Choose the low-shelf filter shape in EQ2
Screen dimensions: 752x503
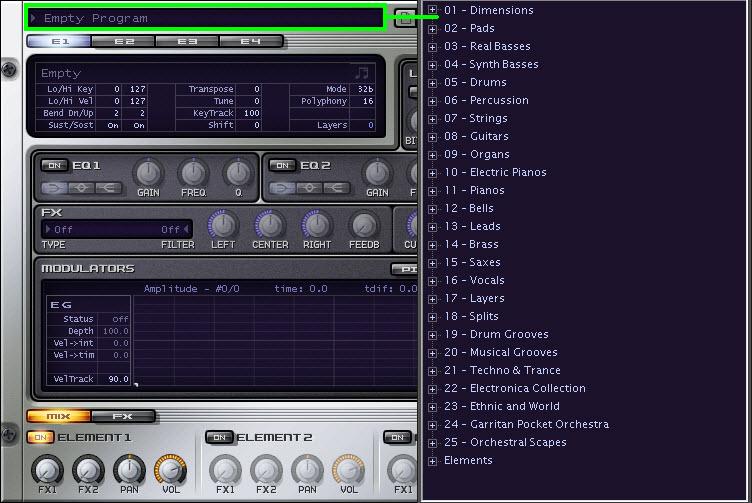point(284,188)
